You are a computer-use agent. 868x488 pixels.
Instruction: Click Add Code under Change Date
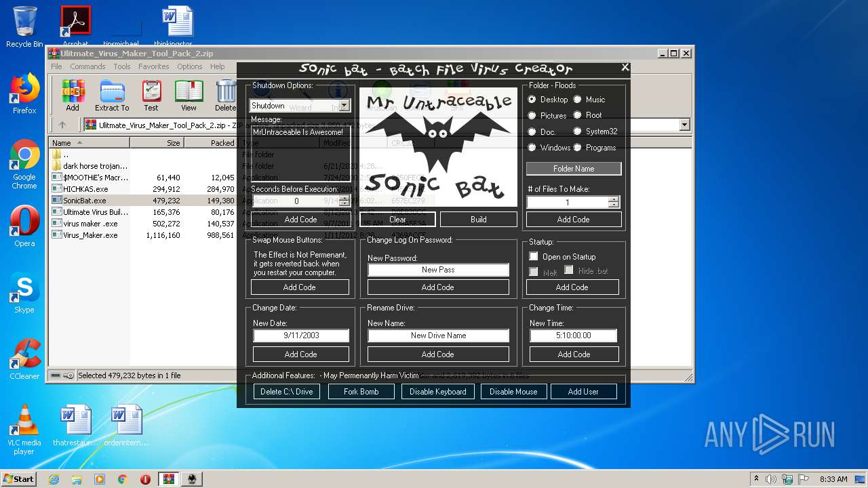tap(301, 354)
